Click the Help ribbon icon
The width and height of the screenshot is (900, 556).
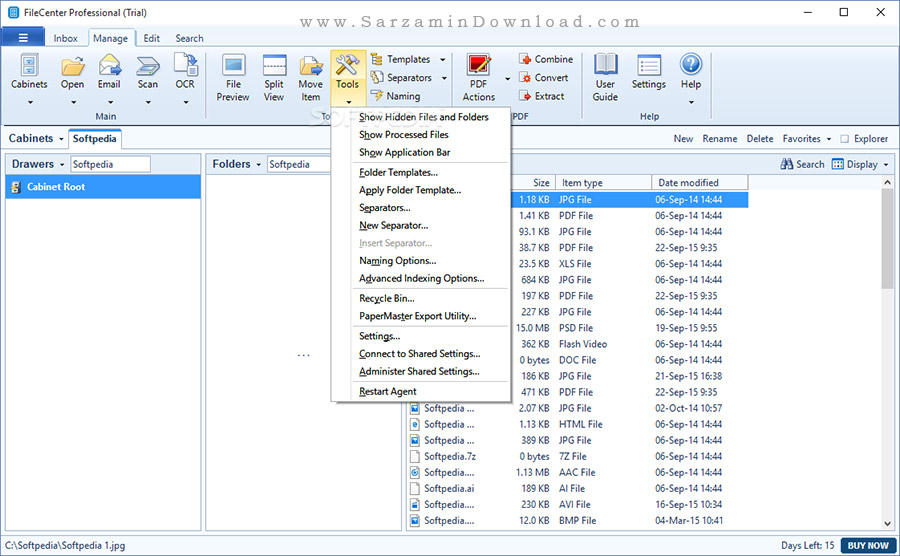(691, 64)
